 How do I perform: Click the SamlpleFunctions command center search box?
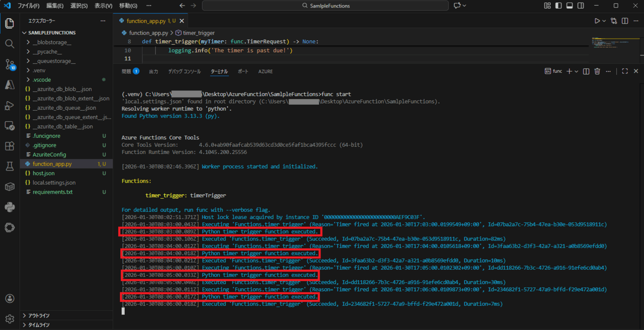click(x=325, y=6)
